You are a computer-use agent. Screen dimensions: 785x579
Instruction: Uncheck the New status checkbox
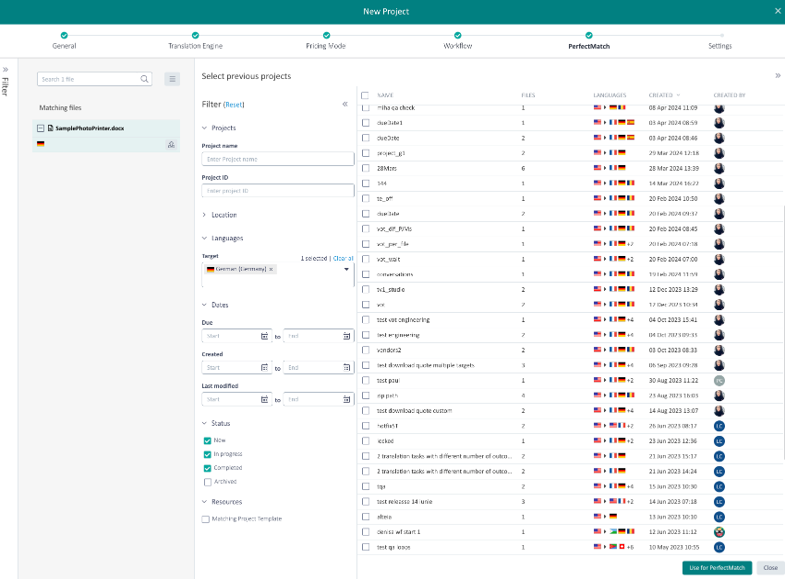[207, 440]
